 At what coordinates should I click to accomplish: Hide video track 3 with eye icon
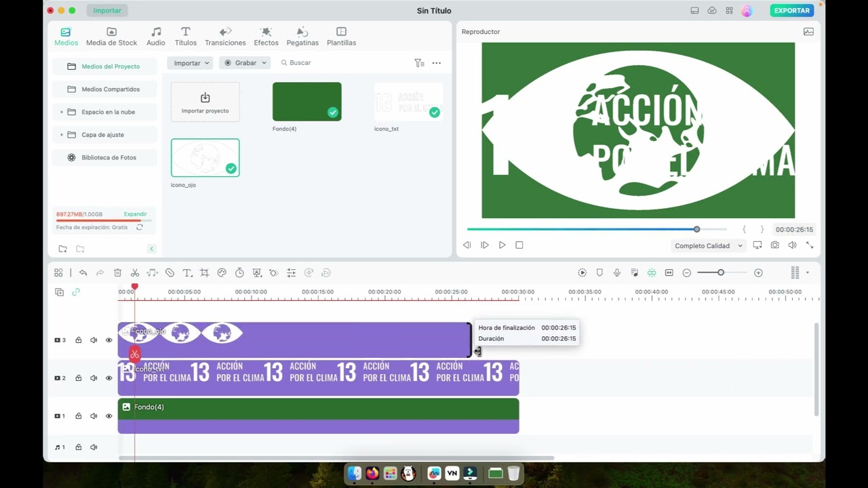pyautogui.click(x=108, y=340)
